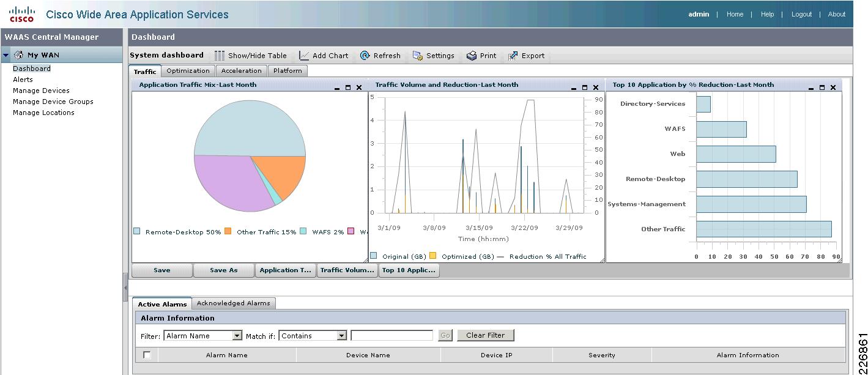Close Traffic Volume and Reduction chart
This screenshot has width=868, height=375.
click(x=596, y=87)
